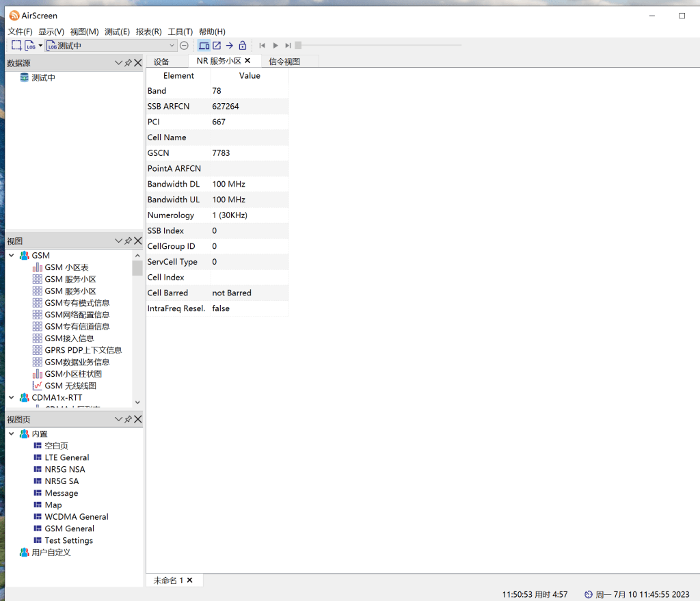
Task: Skip to start of log playback
Action: pos(262,46)
